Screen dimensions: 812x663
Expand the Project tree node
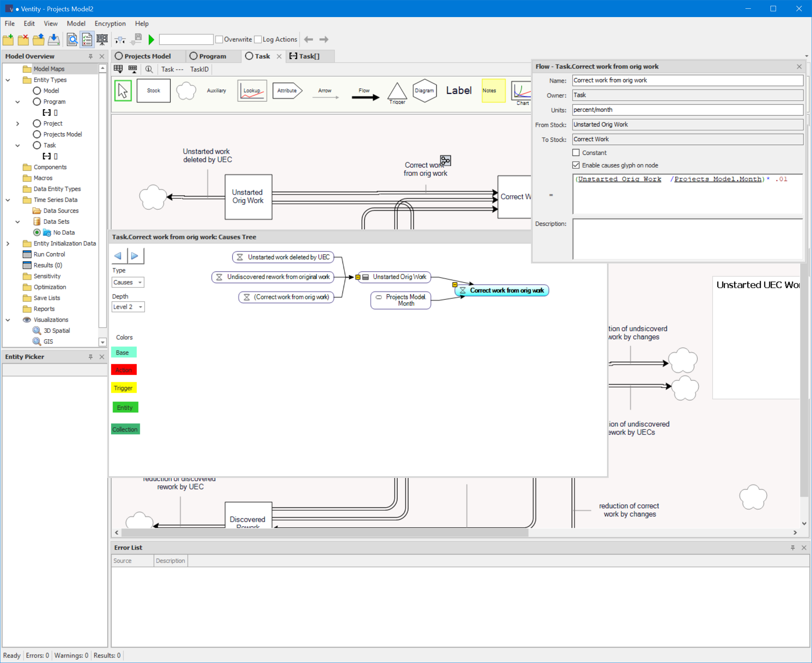tap(17, 123)
